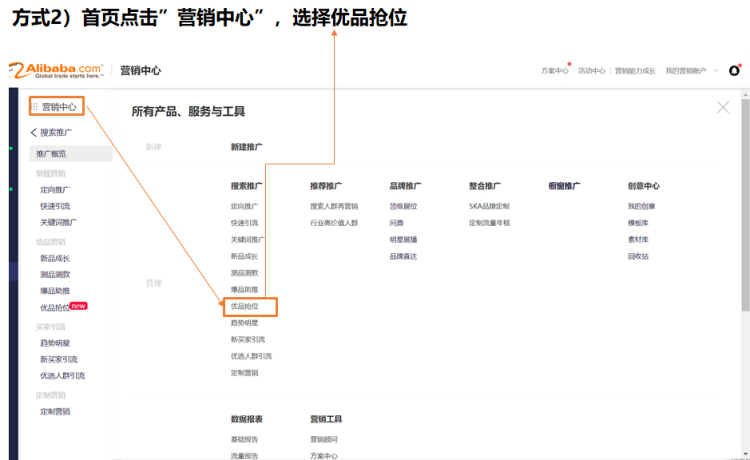Screen dimensions: 750x460
Task: Click 优品抢位 link under 搜索推广 column
Action: point(244,306)
